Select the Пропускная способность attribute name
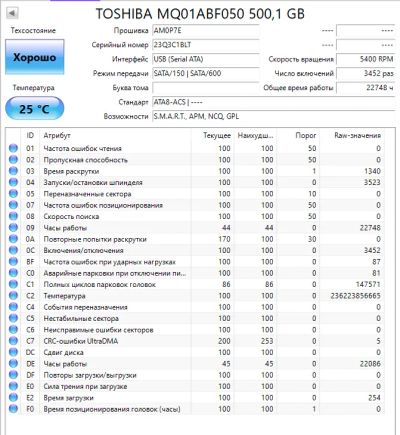Viewport: 400px width, 435px height. [x=85, y=160]
